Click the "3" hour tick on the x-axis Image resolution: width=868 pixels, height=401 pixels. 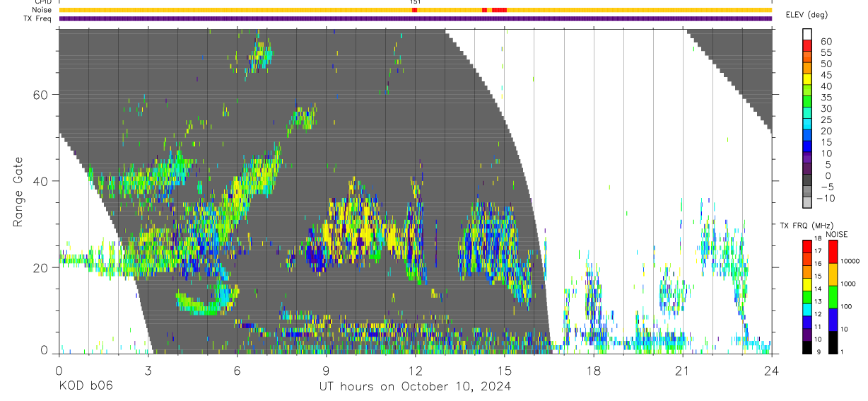pyautogui.click(x=148, y=371)
